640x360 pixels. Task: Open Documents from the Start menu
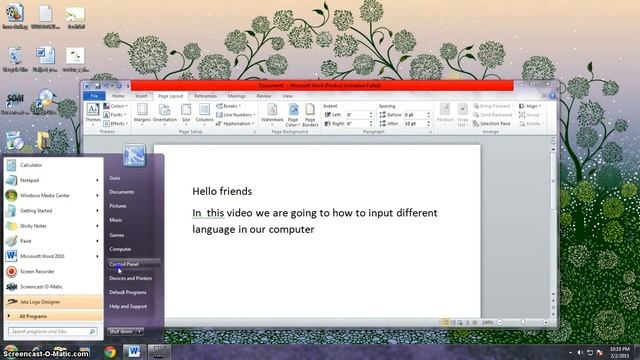point(134,192)
